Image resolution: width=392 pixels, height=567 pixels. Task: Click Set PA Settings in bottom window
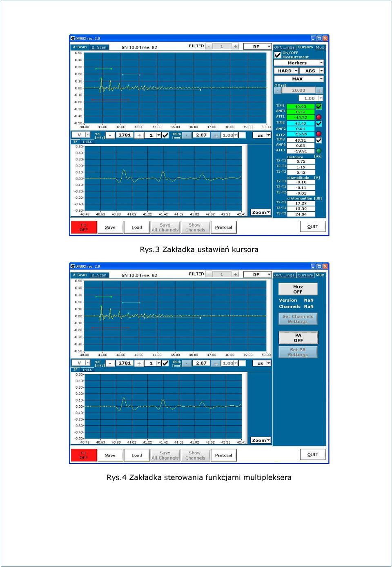click(x=298, y=352)
